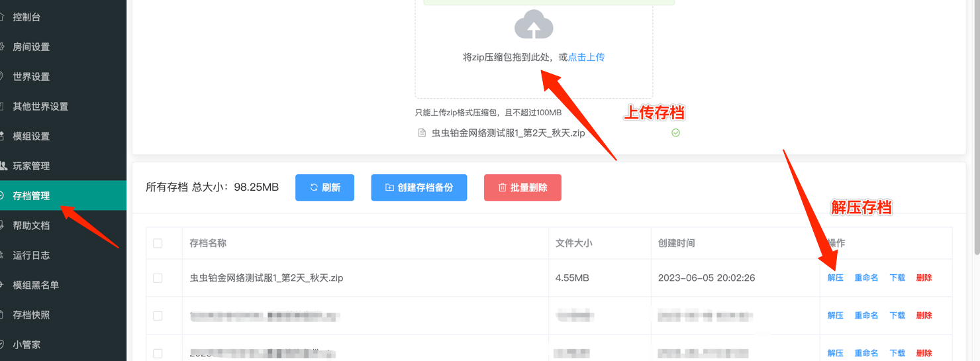Click the vertical scrollbar on the right

975,132
